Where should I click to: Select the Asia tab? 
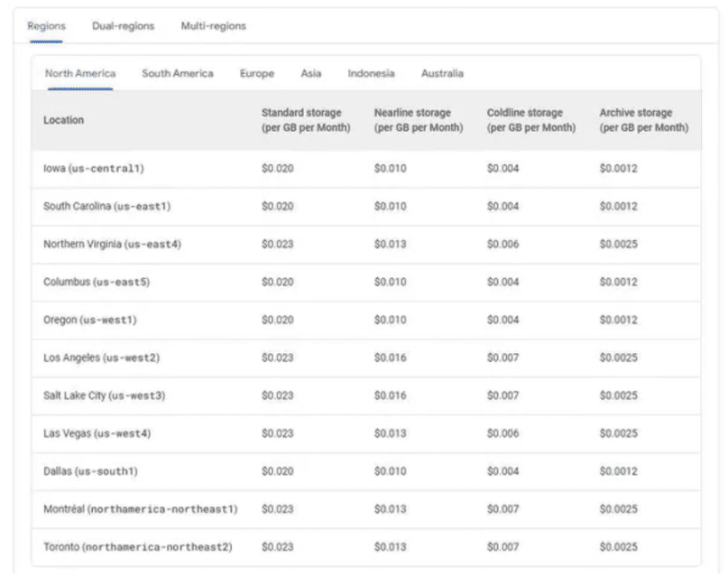(311, 73)
